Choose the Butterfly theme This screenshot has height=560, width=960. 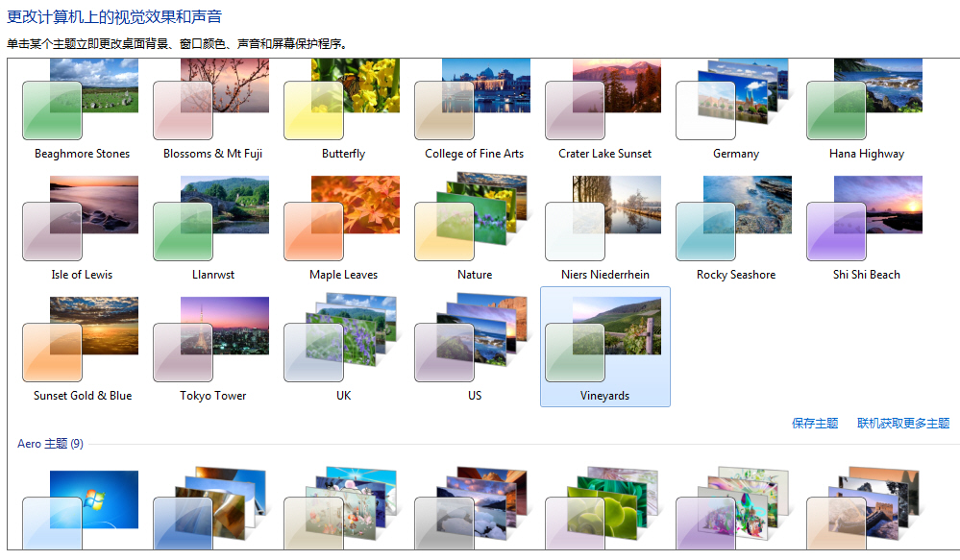point(341,106)
